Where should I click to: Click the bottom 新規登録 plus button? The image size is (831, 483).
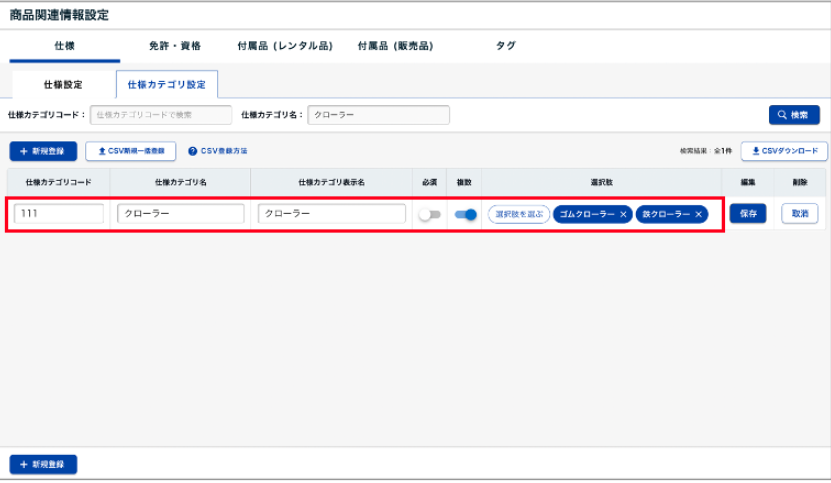point(43,465)
